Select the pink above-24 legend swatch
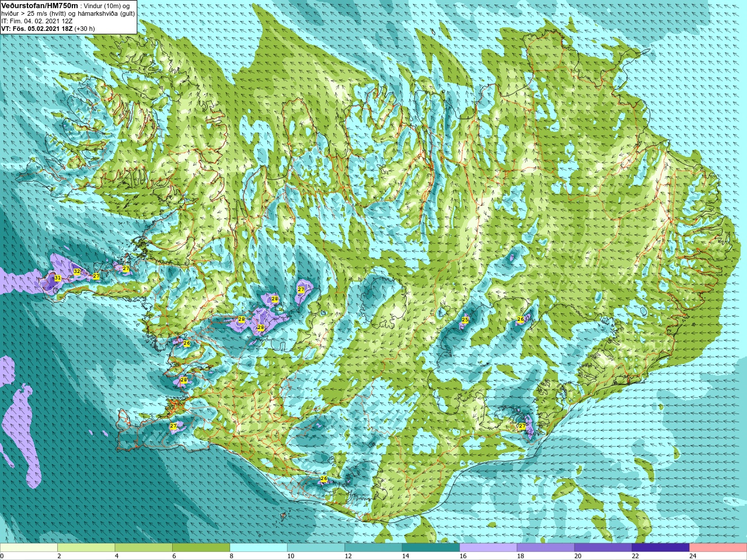 point(718,548)
